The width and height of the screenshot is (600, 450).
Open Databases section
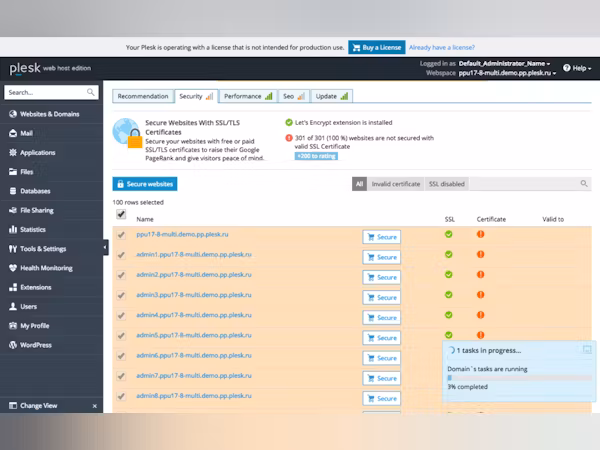click(29, 191)
